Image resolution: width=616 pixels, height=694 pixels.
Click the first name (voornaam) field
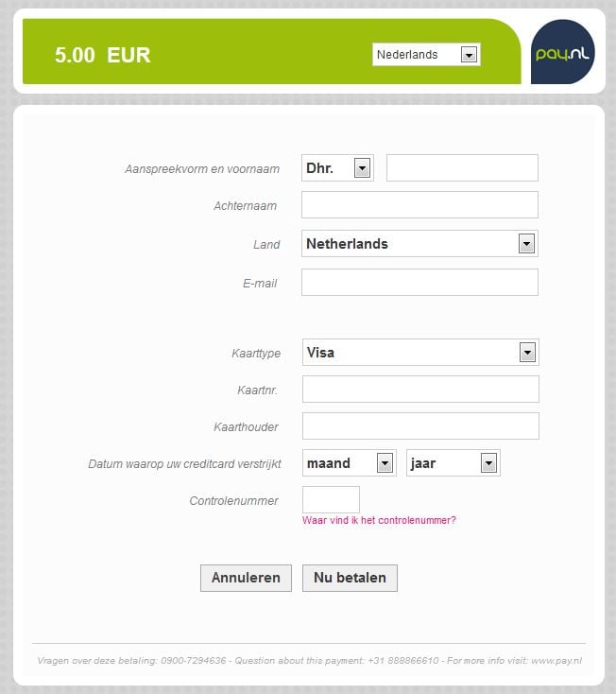click(462, 167)
